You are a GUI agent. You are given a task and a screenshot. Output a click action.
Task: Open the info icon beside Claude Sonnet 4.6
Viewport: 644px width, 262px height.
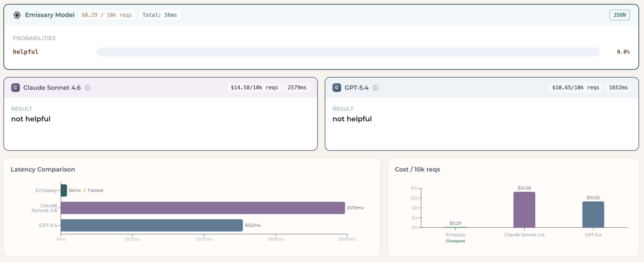click(88, 88)
